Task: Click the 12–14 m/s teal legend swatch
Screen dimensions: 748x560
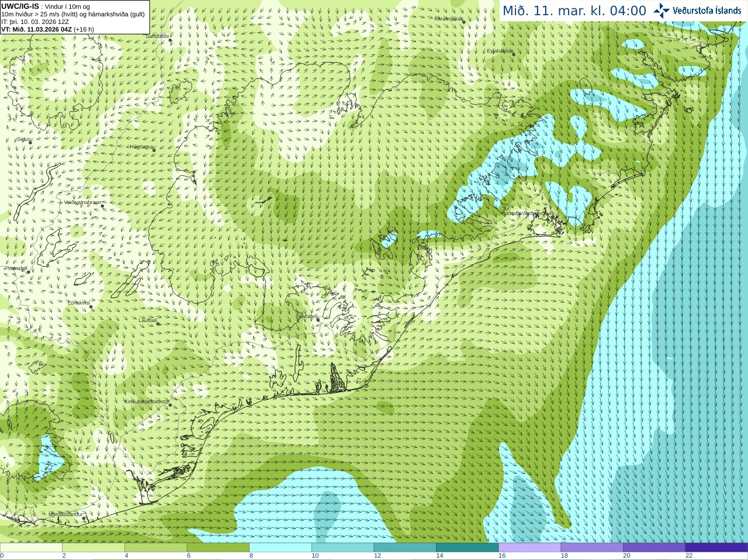Action: tap(405, 548)
